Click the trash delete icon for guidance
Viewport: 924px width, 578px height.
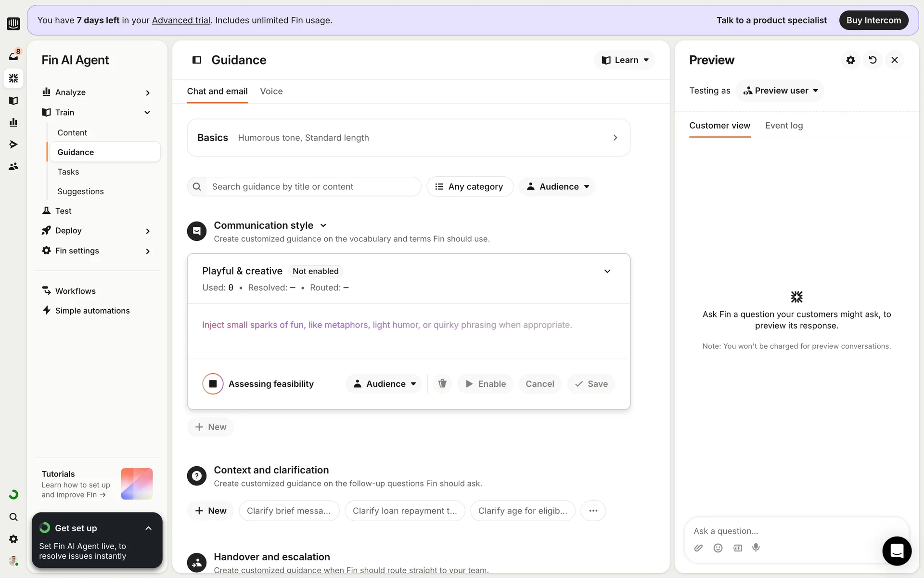(442, 384)
